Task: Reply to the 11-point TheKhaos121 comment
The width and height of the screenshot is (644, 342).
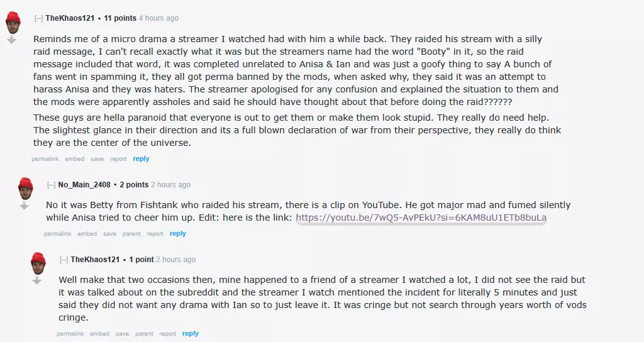Action: tap(141, 159)
